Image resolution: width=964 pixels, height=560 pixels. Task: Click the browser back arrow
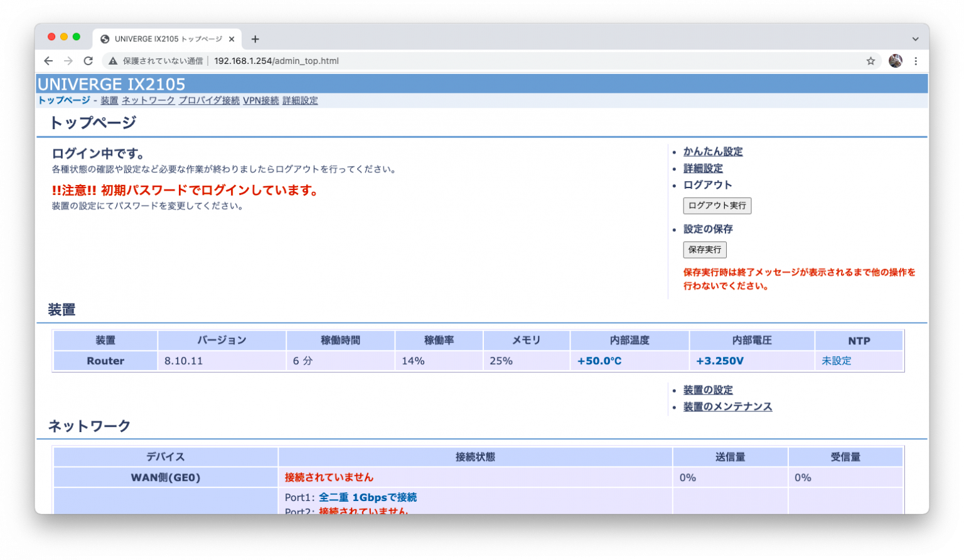(48, 61)
